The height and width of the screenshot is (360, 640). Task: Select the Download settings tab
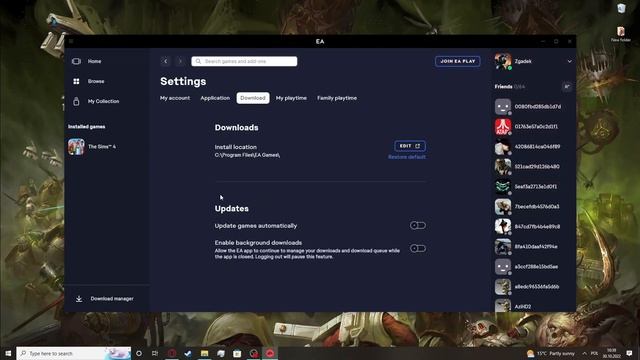click(x=253, y=98)
